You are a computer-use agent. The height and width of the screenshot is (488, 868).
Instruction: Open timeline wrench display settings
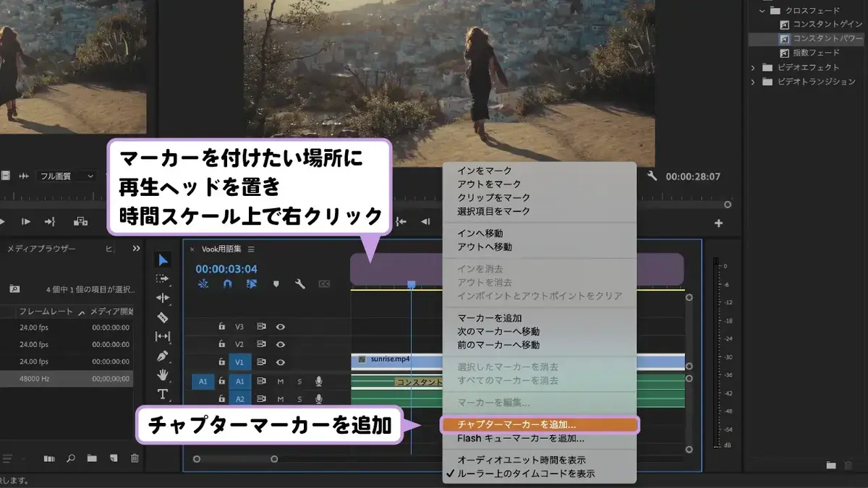pyautogui.click(x=299, y=284)
